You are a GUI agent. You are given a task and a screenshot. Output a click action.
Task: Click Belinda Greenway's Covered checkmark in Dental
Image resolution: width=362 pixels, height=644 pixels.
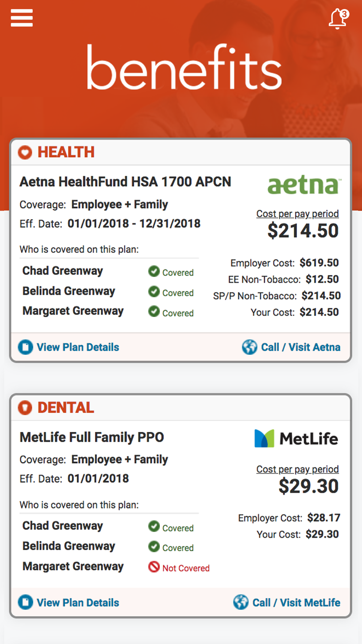pos(154,546)
